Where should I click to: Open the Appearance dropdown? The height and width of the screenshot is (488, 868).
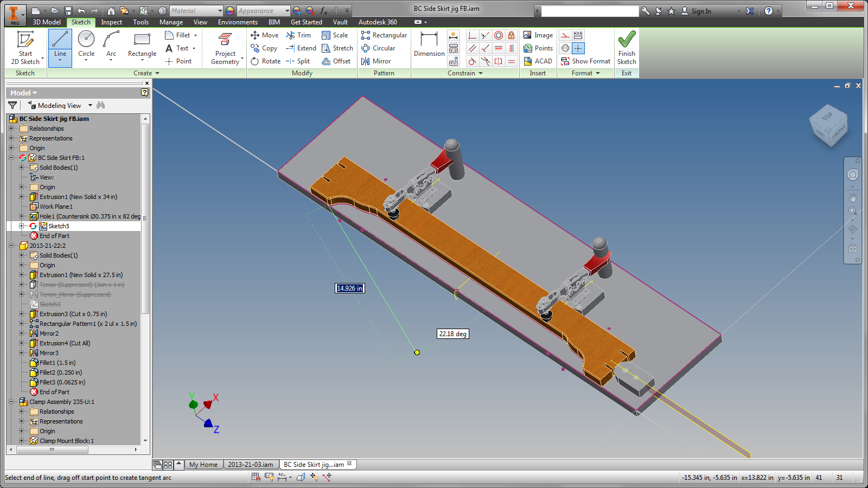tap(288, 10)
